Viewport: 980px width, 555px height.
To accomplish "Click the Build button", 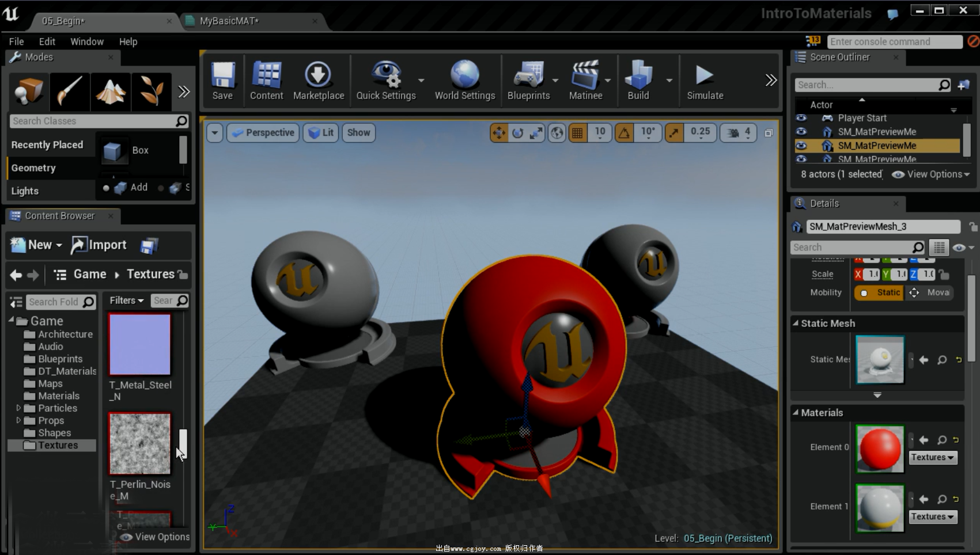I will [x=638, y=81].
